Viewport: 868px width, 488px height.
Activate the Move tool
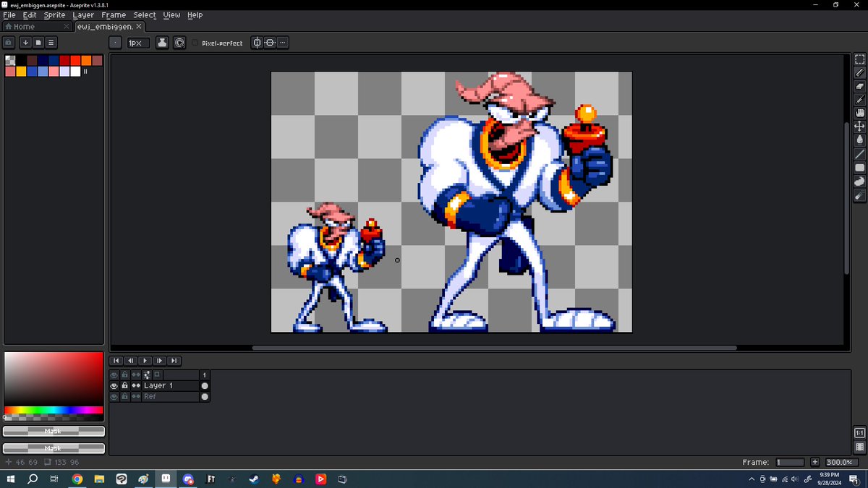pos(859,127)
